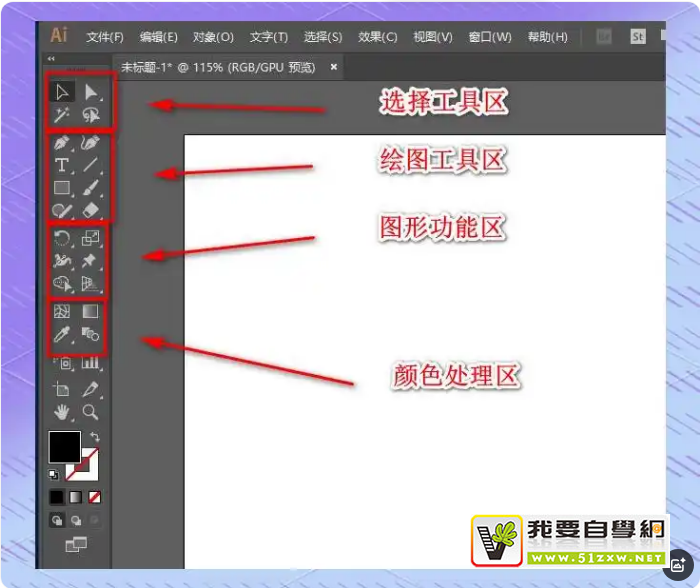
Task: Select the Direct Selection tool
Action: pos(91,92)
